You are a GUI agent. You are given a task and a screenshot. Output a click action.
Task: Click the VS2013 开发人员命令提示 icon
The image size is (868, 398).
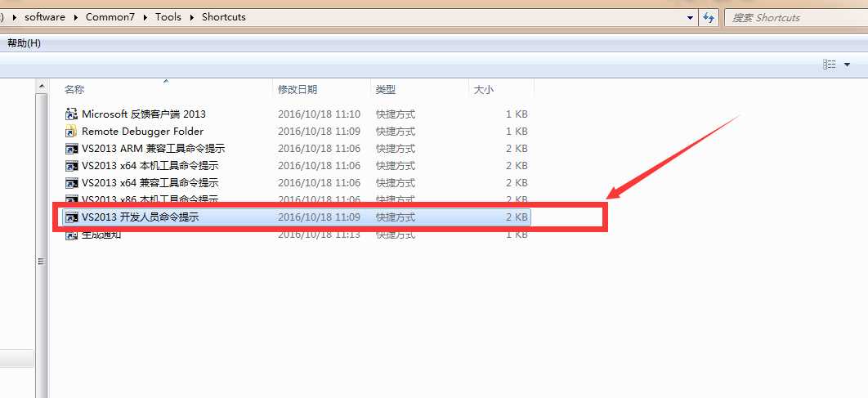click(71, 217)
